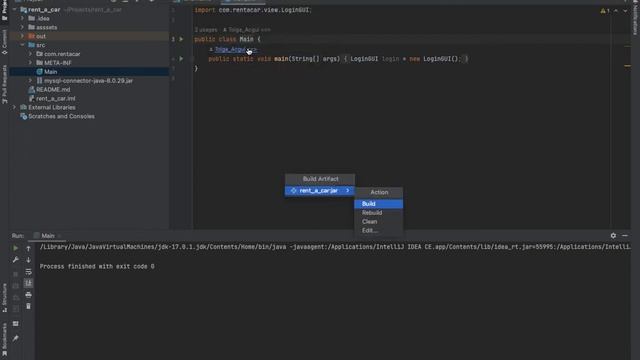640x360 pixels.
Task: Choose Edit... in the Action popup
Action: click(x=378, y=231)
